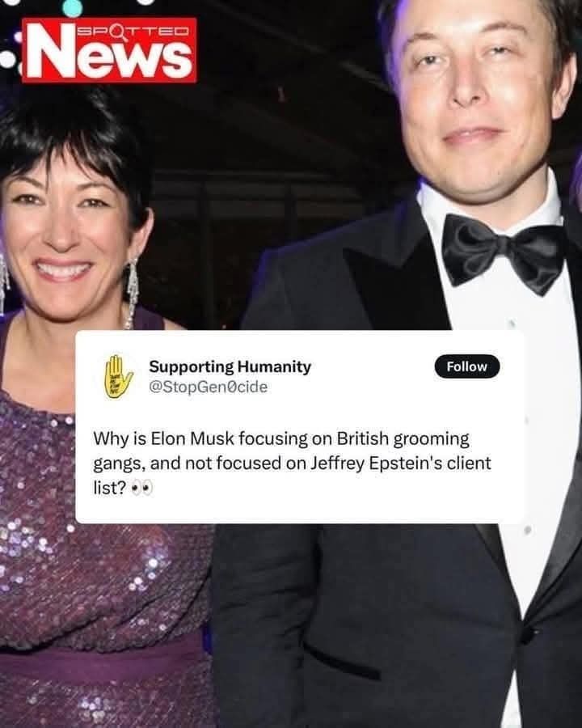
Task: Click the black bow tie
Action: coord(503,253)
